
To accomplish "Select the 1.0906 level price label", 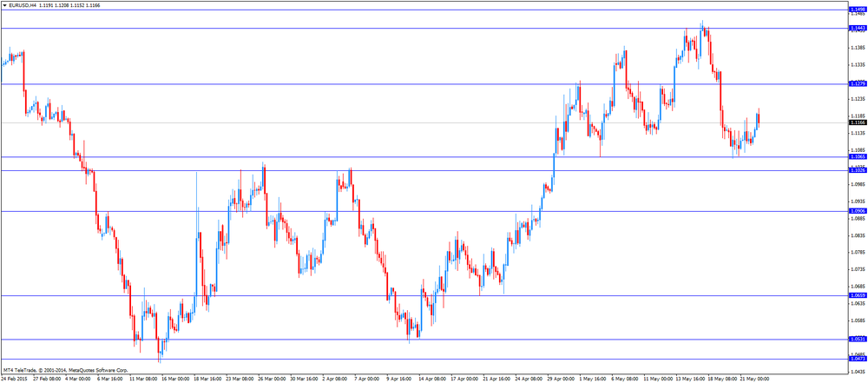I will (x=858, y=211).
